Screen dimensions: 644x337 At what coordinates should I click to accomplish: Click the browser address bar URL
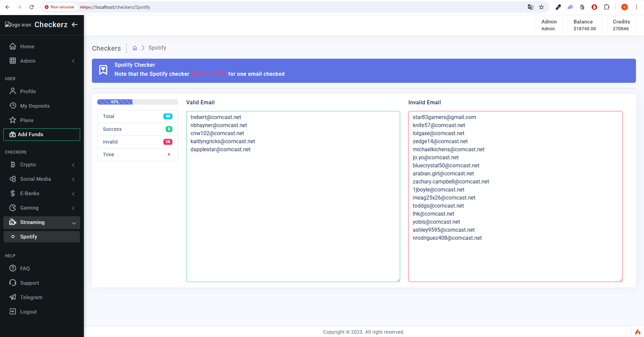(x=115, y=7)
